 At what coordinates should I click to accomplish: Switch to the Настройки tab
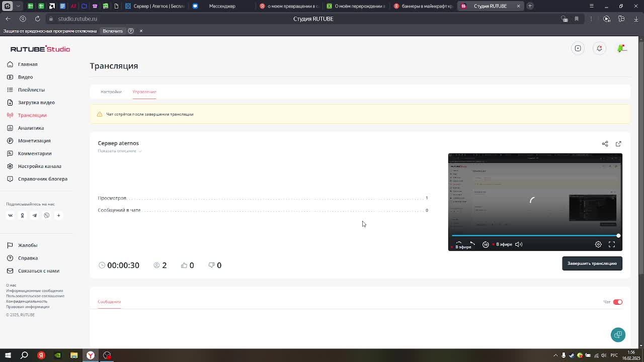click(111, 92)
